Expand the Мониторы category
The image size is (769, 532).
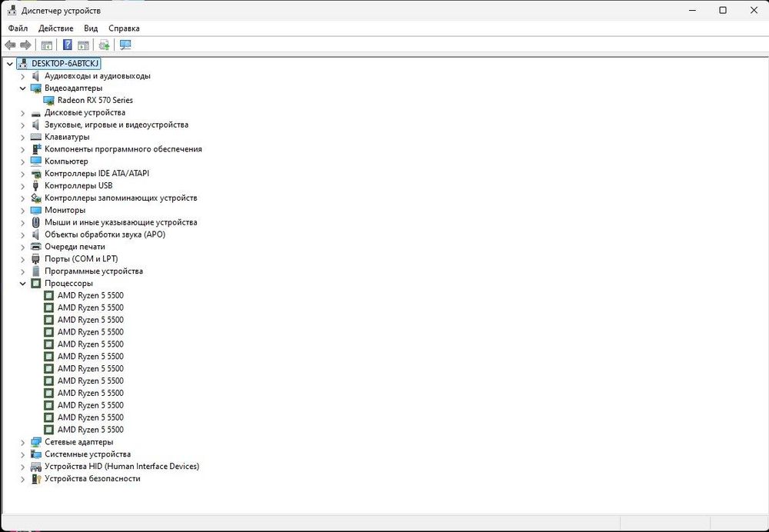(22, 210)
